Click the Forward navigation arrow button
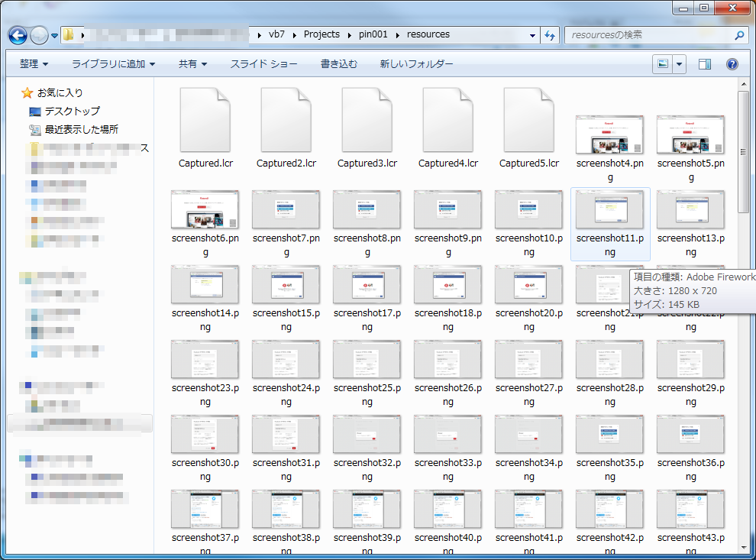 (x=39, y=35)
